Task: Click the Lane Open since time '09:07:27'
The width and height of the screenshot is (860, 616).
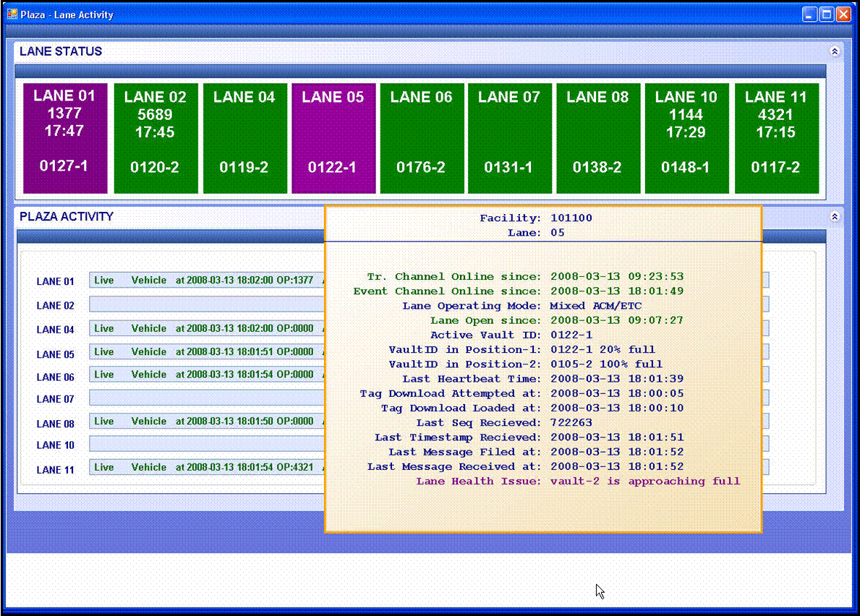Action: (x=656, y=320)
